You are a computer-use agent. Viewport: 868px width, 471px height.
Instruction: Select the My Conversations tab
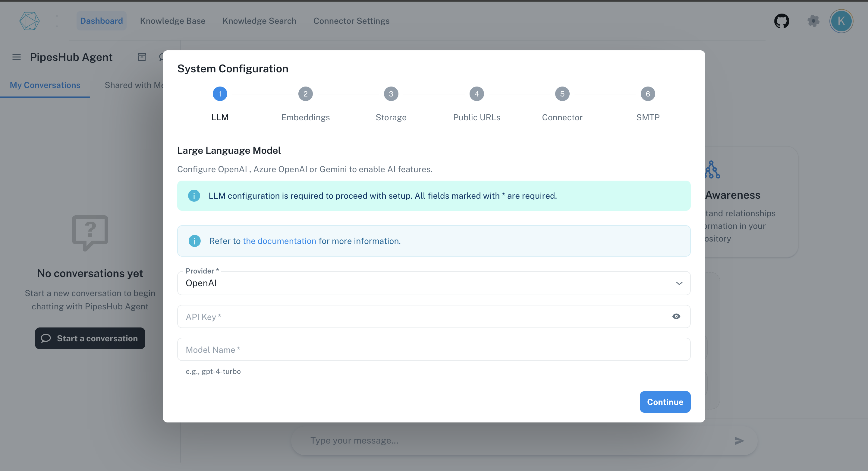point(45,85)
